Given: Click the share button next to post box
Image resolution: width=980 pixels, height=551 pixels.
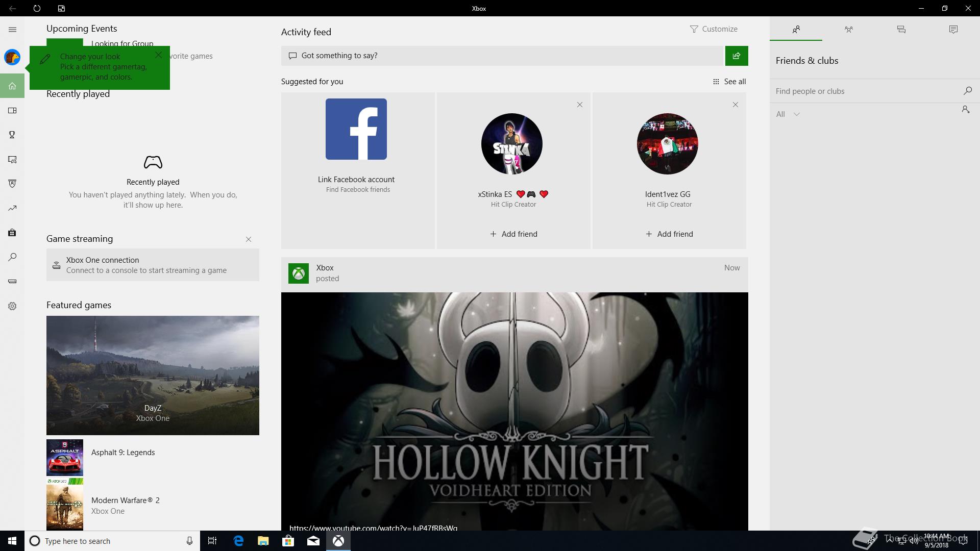Looking at the screenshot, I should pos(737,56).
